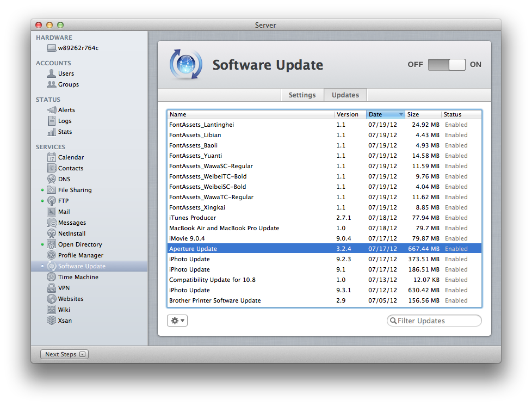The height and width of the screenshot is (406, 532).
Task: Select the iTunes Producer update row
Action: tap(324, 218)
